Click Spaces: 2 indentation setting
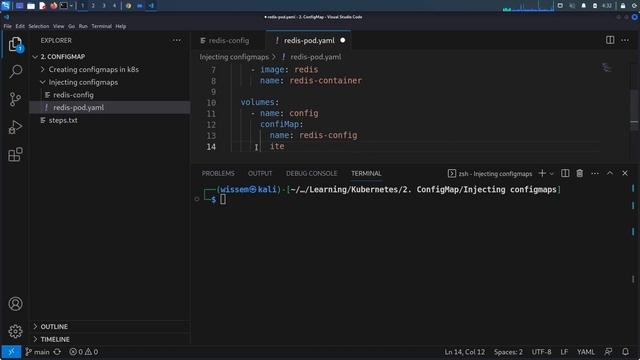The height and width of the screenshot is (360, 640). (x=508, y=352)
